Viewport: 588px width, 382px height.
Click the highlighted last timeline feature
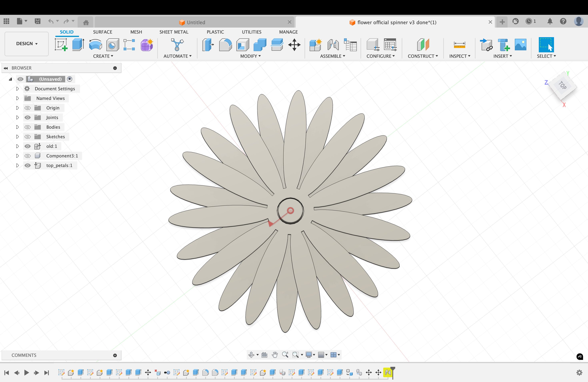pos(388,372)
